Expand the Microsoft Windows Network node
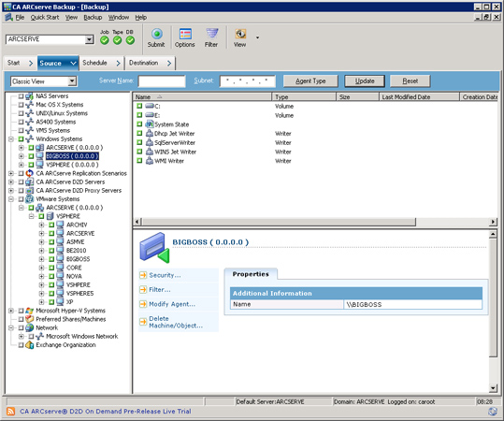The image size is (504, 421). pos(21,336)
